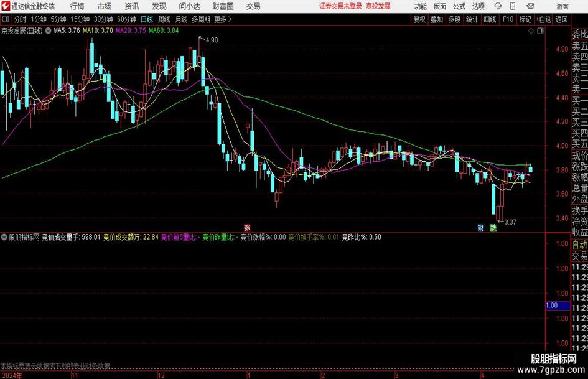Screen dimensions: 588x379
Task: Click the purple MA20: 3.75 label
Action: pyautogui.click(x=131, y=30)
